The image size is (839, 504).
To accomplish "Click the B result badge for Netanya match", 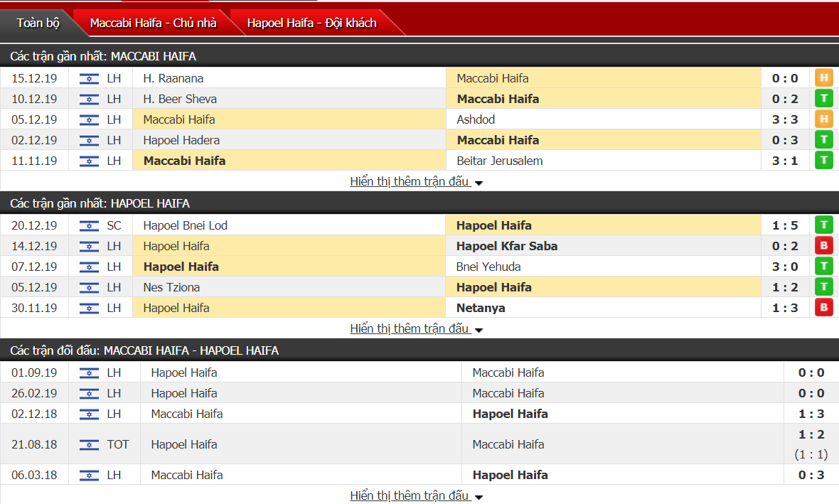I will pos(824,308).
